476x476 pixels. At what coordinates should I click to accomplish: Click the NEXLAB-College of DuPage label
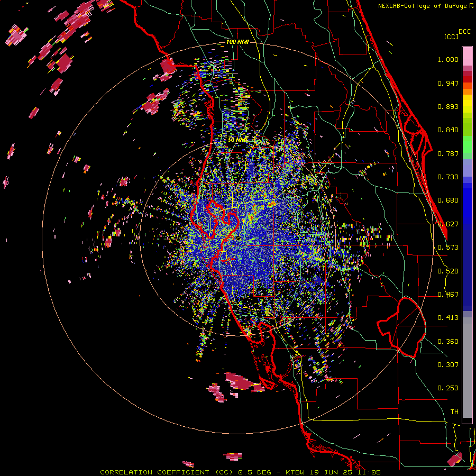(425, 6)
